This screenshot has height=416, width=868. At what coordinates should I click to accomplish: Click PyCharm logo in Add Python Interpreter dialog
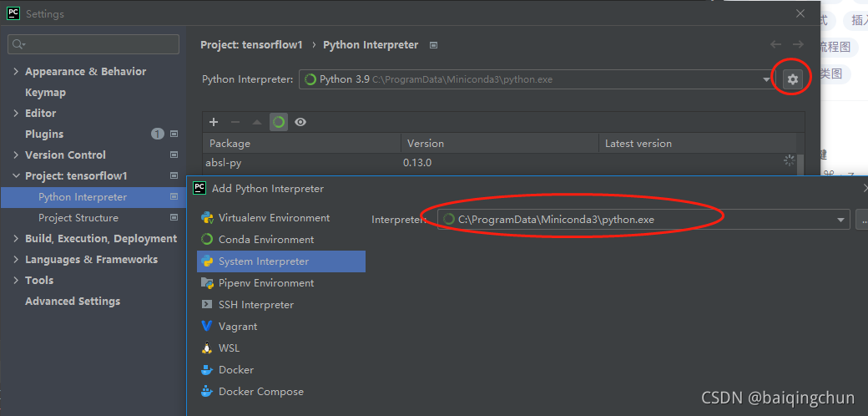pyautogui.click(x=199, y=188)
